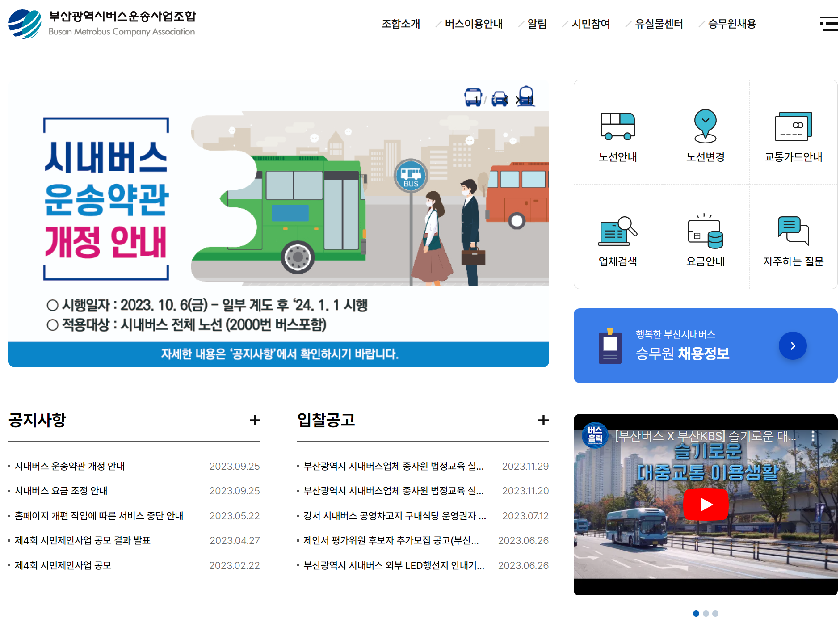Select the third carousel indicator dot
The height and width of the screenshot is (623, 840).
(715, 614)
